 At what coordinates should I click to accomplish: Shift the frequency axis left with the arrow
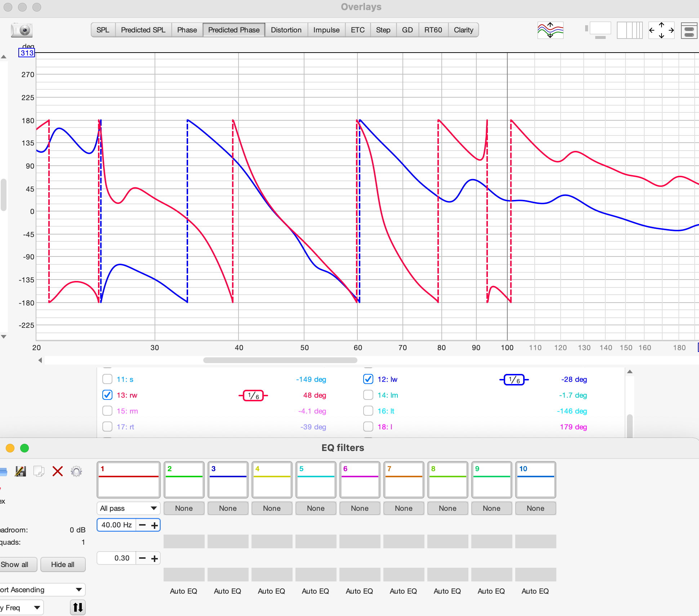pos(40,360)
